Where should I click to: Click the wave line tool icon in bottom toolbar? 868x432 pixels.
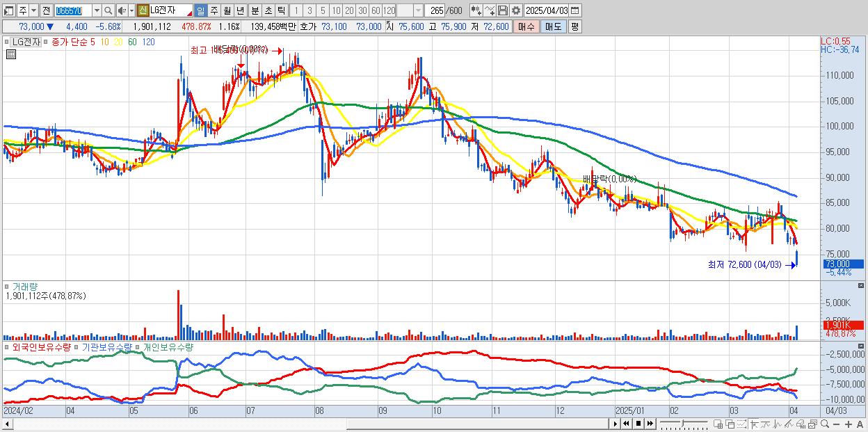click(778, 424)
